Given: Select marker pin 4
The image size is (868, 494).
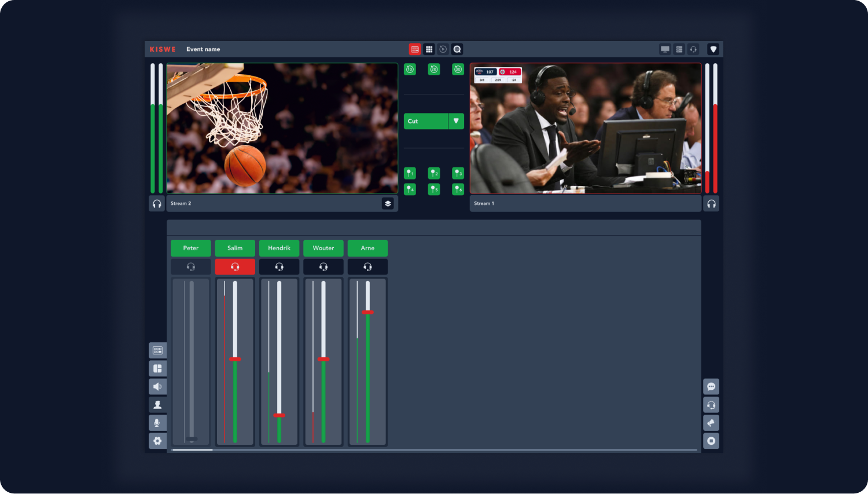Looking at the screenshot, I should coord(410,189).
